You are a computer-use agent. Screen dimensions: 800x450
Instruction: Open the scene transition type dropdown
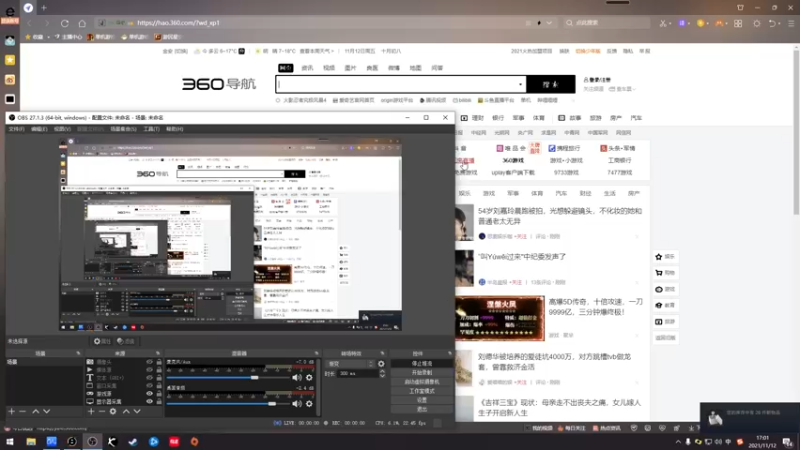click(349, 364)
